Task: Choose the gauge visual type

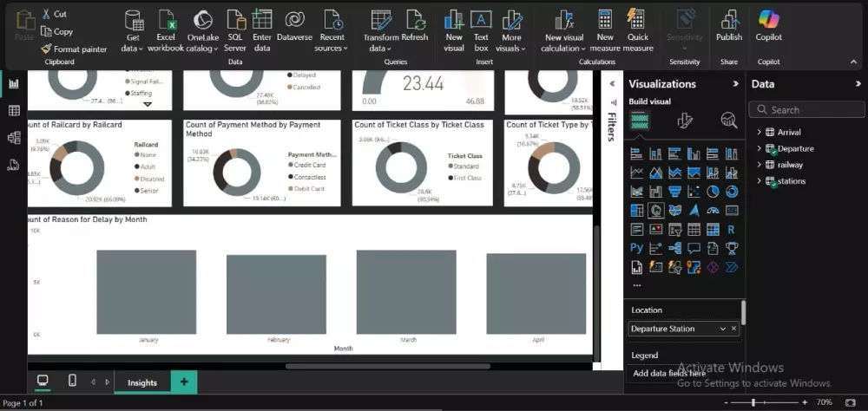Action: tap(713, 210)
